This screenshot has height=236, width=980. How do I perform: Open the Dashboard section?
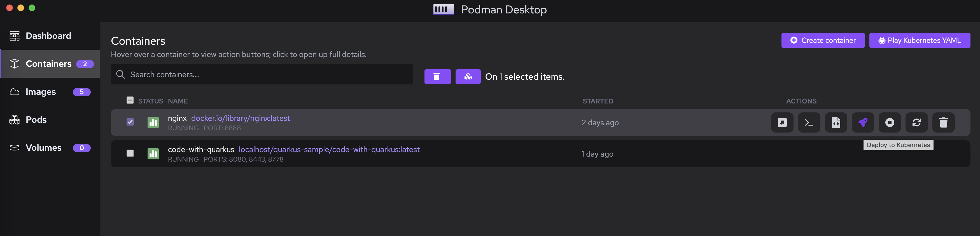tap(48, 36)
